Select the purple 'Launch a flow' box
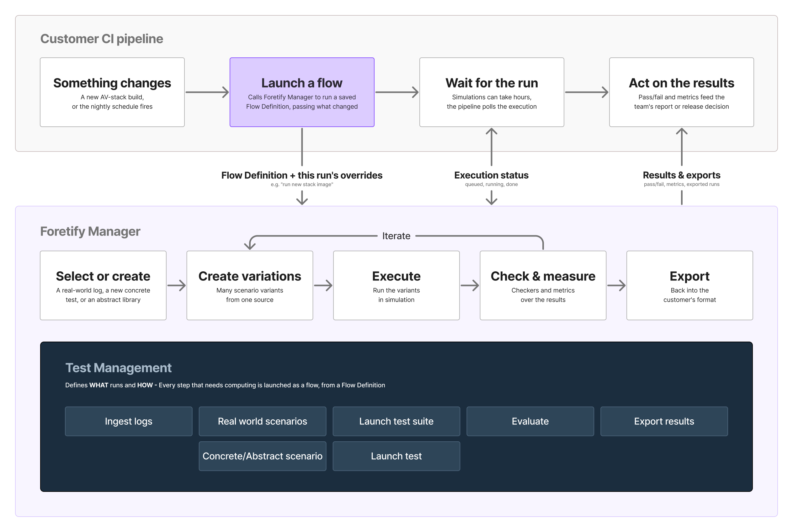This screenshot has height=532, width=793. 302,92
